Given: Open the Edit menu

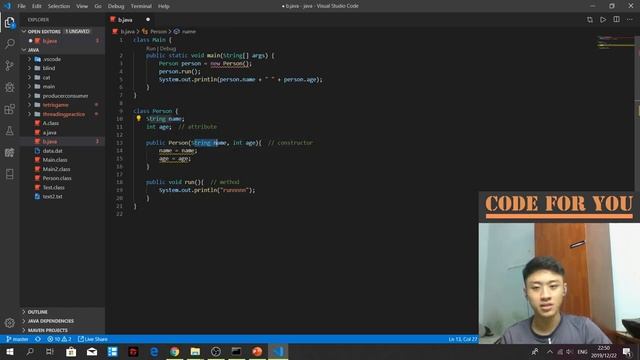Looking at the screenshot, I should [x=37, y=6].
